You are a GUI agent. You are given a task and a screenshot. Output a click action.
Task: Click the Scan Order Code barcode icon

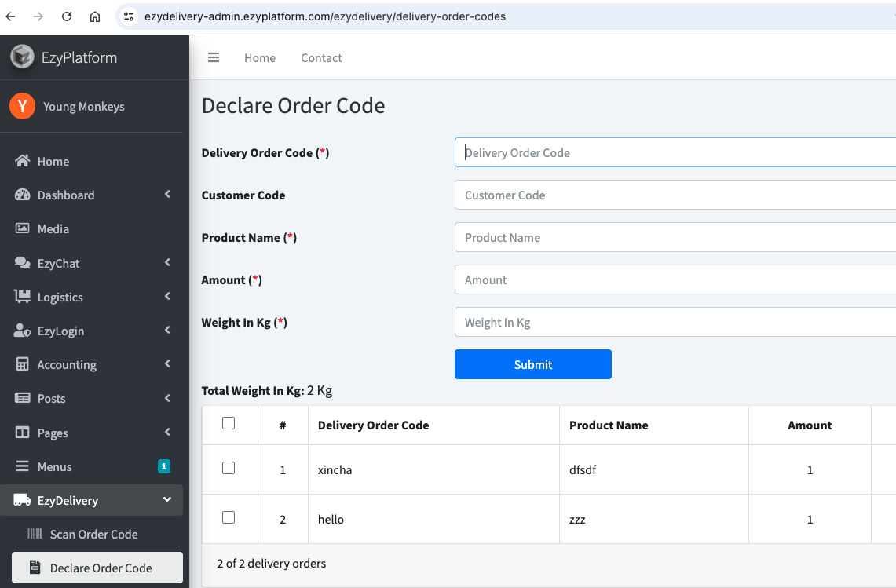click(x=35, y=535)
